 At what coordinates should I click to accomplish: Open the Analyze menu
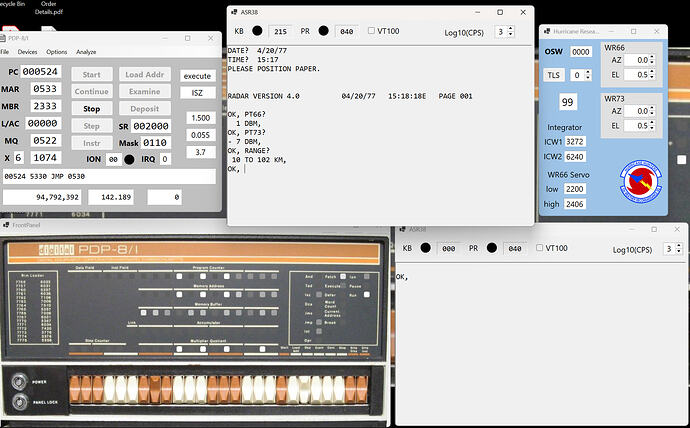[x=86, y=52]
